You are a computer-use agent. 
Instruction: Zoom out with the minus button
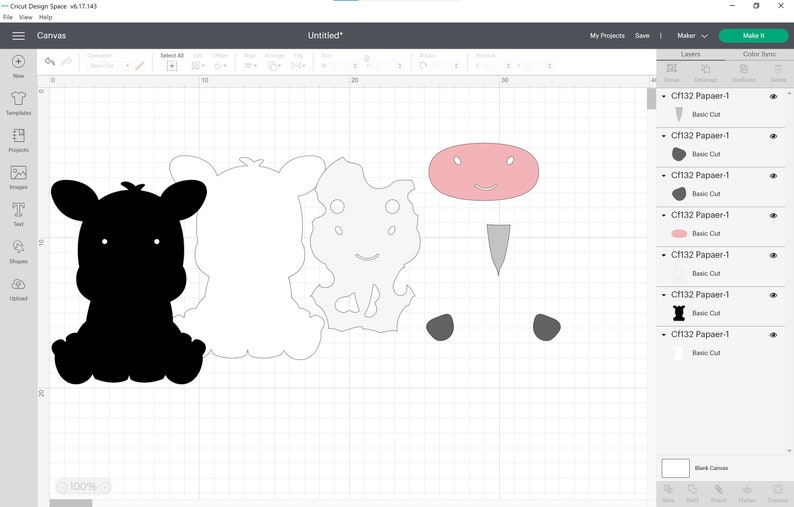(61, 487)
